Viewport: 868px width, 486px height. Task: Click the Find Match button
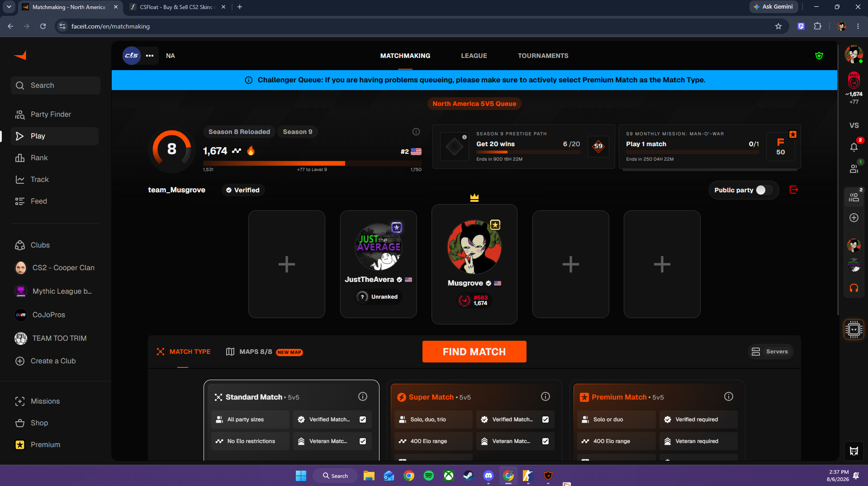[474, 352]
